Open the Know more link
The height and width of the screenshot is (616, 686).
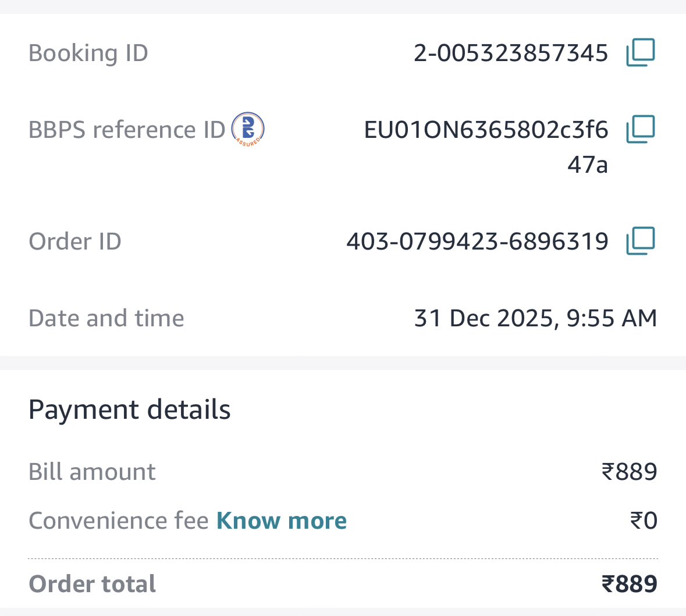coord(282,521)
